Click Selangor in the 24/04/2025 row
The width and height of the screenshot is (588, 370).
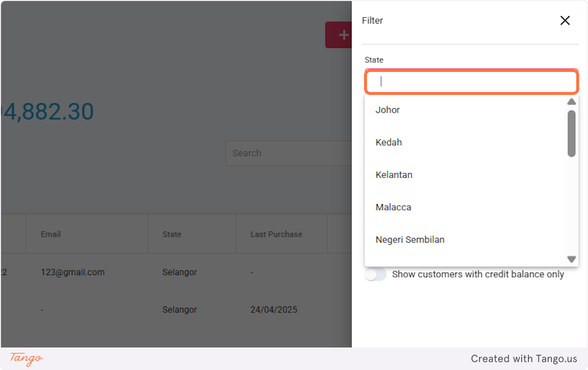click(180, 310)
